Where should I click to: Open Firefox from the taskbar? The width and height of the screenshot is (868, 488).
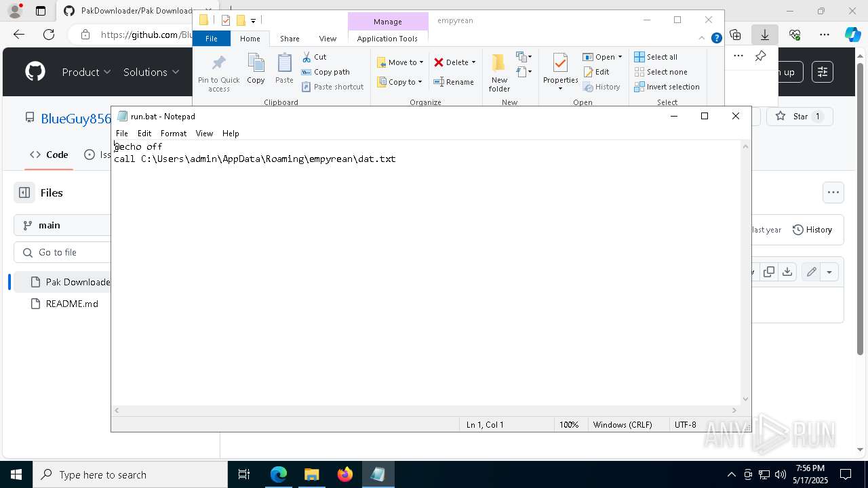344,474
